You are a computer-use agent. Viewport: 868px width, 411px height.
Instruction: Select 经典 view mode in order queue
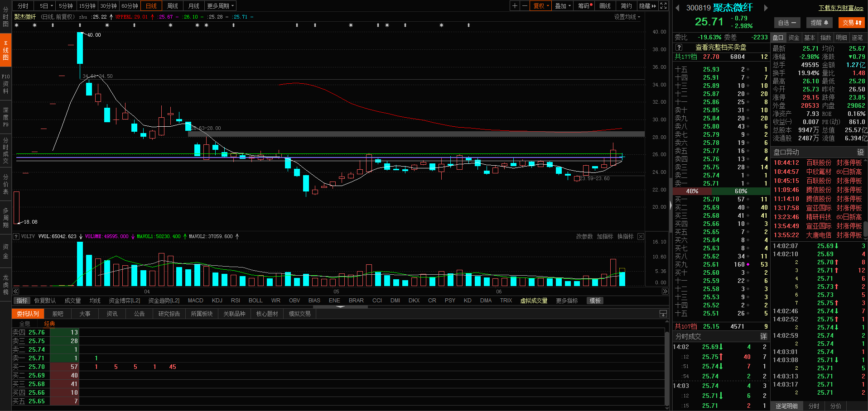(49, 324)
